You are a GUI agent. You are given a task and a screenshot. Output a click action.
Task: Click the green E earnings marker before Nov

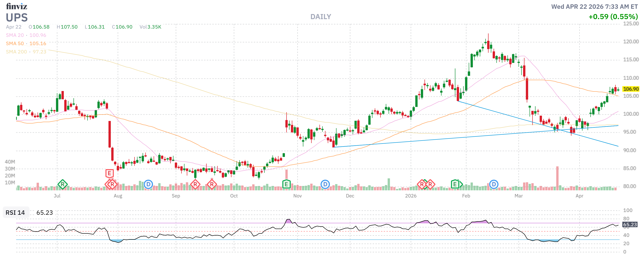(286, 185)
